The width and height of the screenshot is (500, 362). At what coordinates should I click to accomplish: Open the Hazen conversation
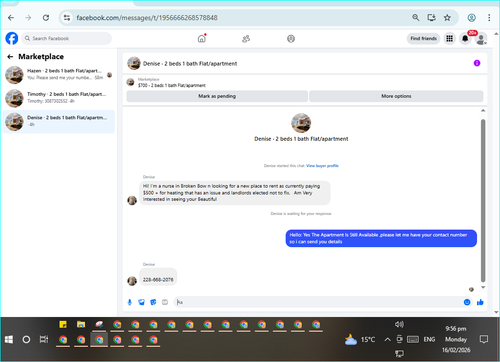click(59, 75)
